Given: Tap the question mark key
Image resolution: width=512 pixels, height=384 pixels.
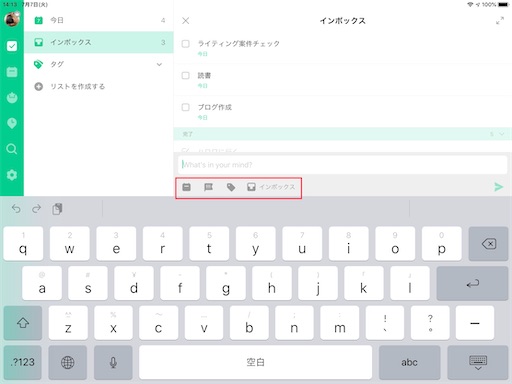Looking at the screenshot, I should (430, 323).
